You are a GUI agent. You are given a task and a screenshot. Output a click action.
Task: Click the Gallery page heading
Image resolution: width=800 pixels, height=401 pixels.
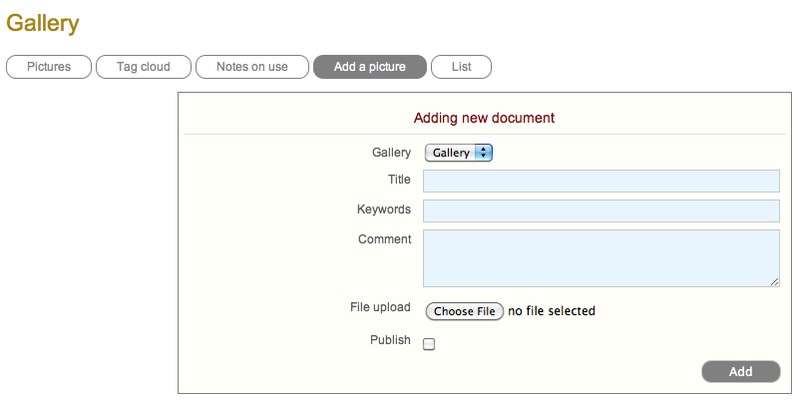42,22
